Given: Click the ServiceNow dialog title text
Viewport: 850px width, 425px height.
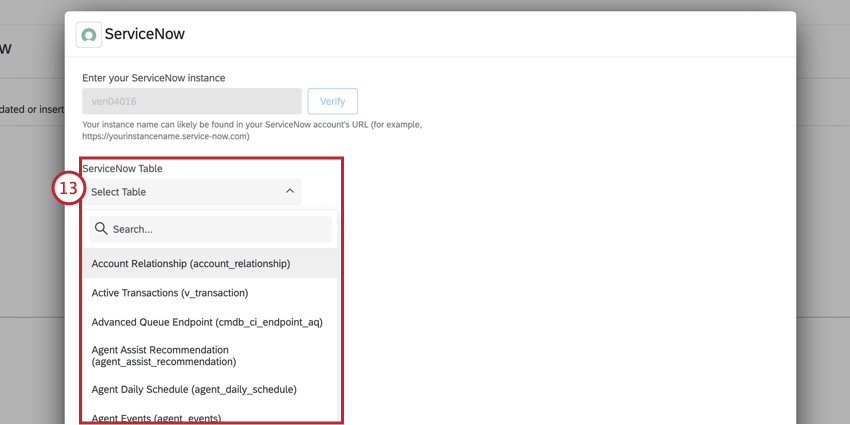Looking at the screenshot, I should pos(145,34).
